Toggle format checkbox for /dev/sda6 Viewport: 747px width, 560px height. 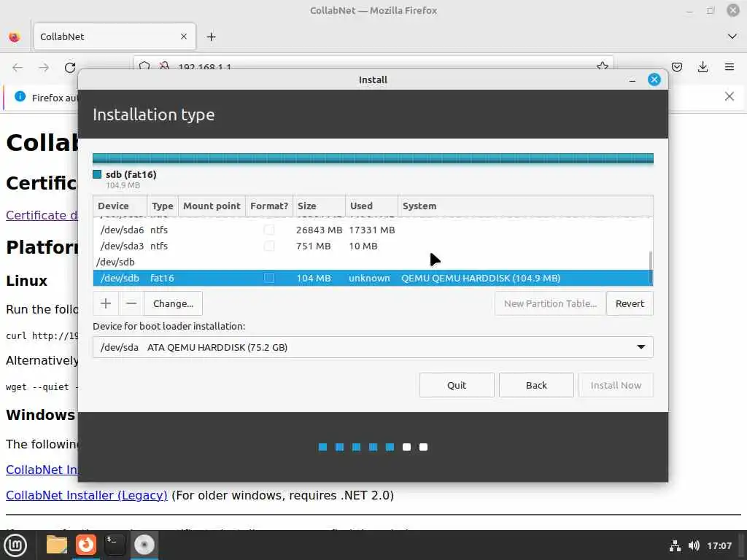pos(269,230)
